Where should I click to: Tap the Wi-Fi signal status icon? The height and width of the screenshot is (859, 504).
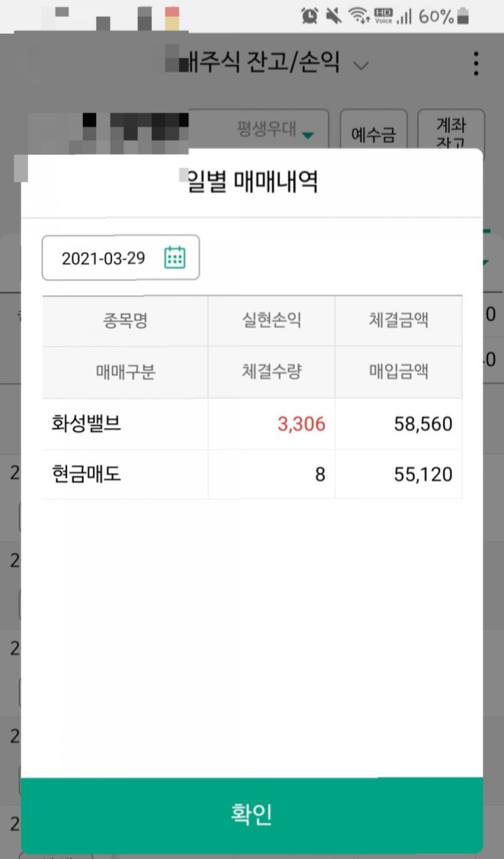[358, 16]
